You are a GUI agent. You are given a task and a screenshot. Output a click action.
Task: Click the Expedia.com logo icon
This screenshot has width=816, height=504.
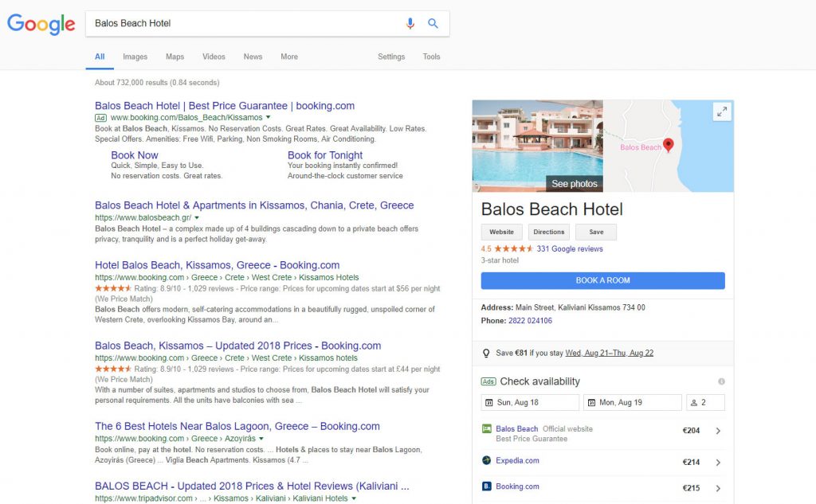coord(487,460)
